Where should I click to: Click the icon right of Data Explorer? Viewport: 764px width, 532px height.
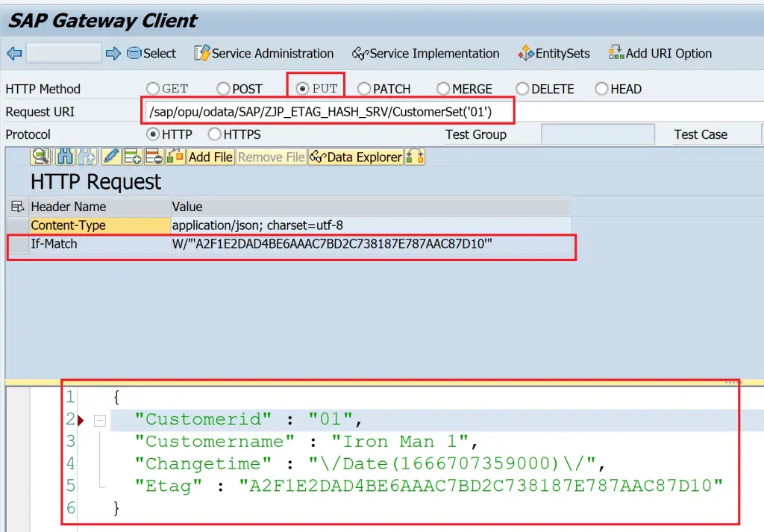coord(415,157)
